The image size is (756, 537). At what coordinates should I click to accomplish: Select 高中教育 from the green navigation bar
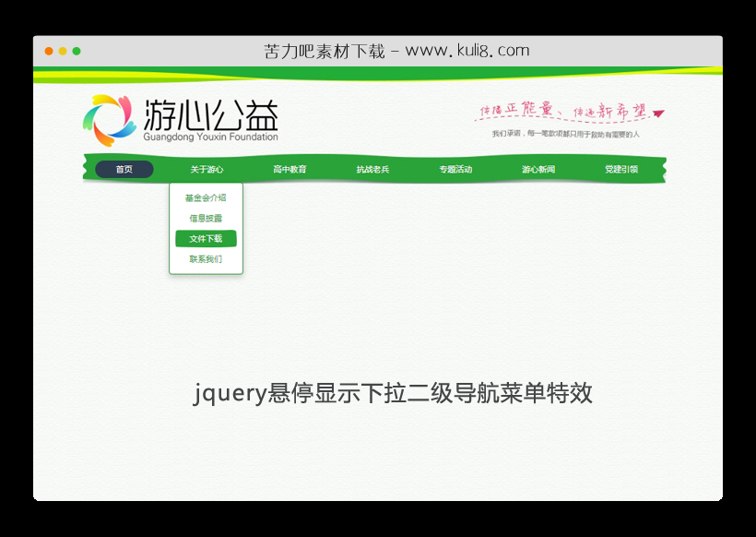[x=290, y=169]
